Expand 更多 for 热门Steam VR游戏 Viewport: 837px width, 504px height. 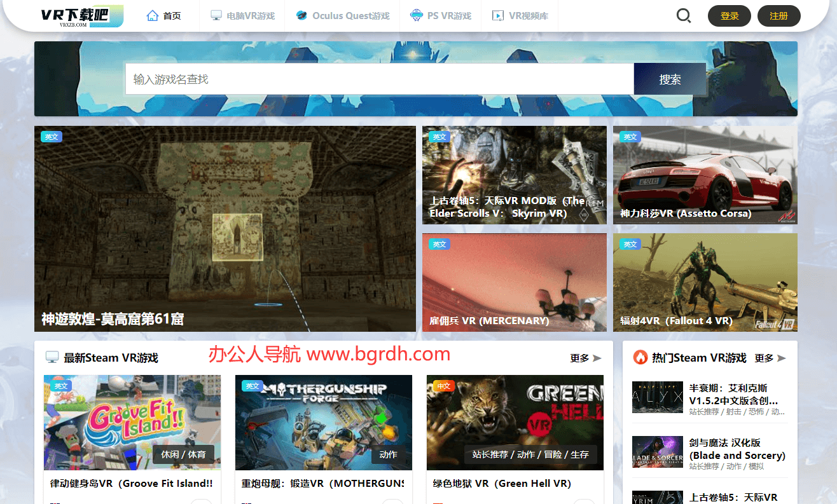(770, 358)
